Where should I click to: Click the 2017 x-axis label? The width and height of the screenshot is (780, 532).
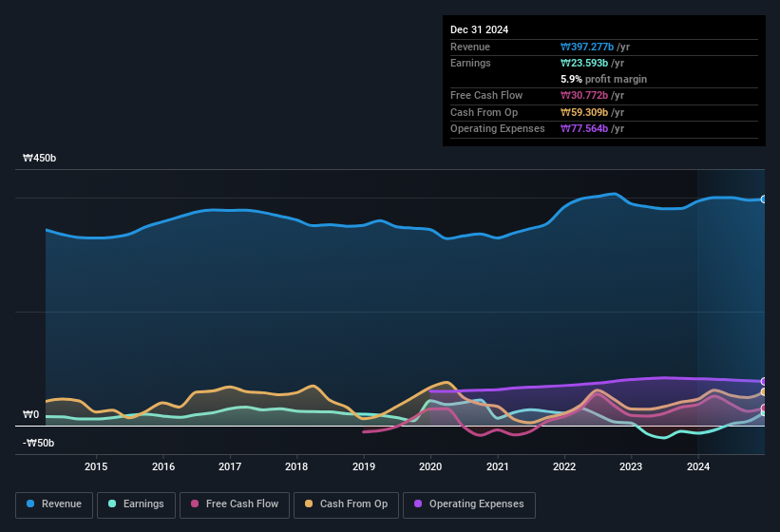[x=230, y=466]
